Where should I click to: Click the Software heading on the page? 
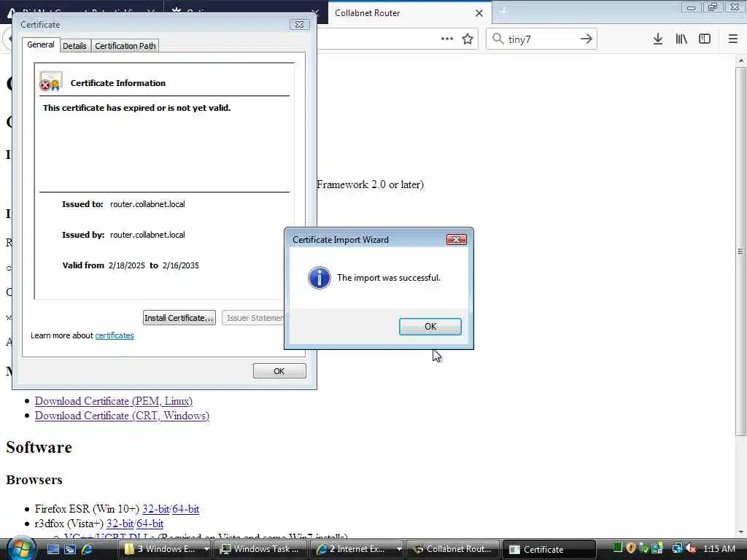(39, 447)
